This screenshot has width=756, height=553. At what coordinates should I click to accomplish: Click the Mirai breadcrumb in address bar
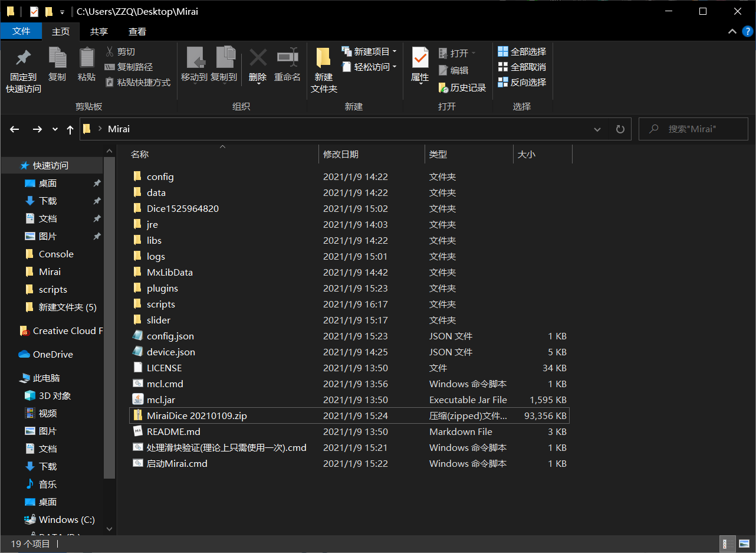point(119,129)
